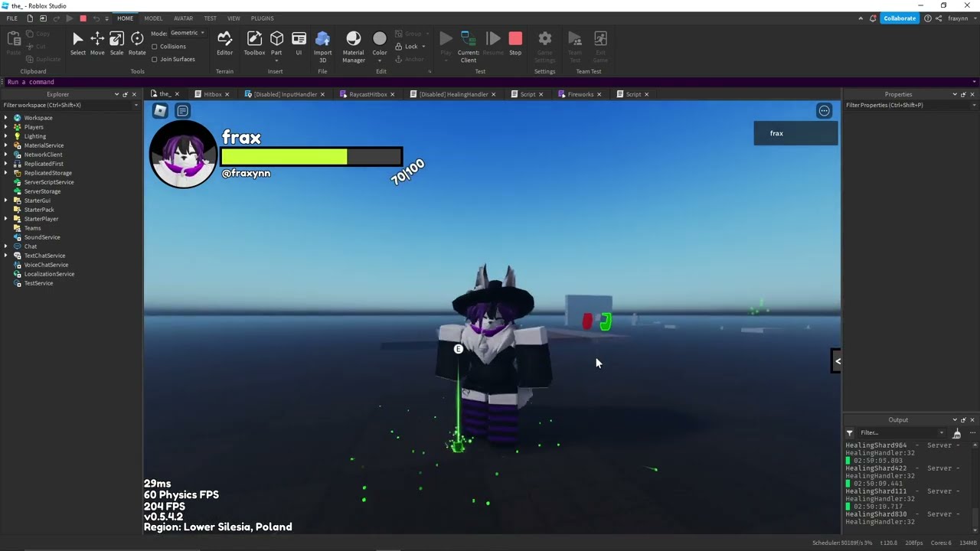Stop the running playtest
Viewport: 980px width, 551px height.
[x=515, y=44]
